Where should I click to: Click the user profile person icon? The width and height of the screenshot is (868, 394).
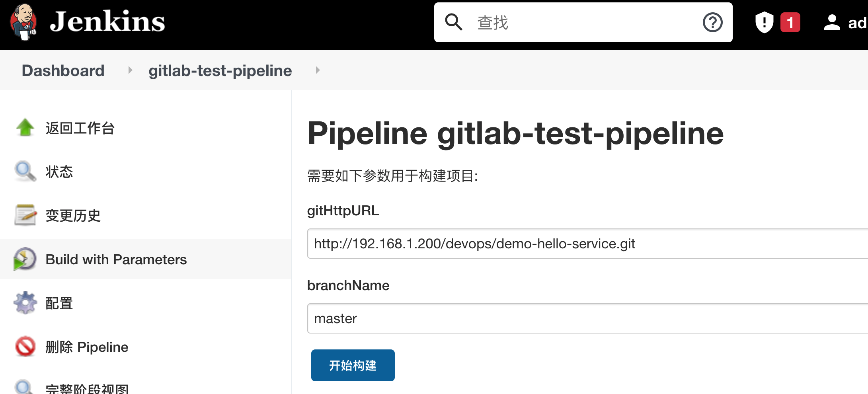832,22
